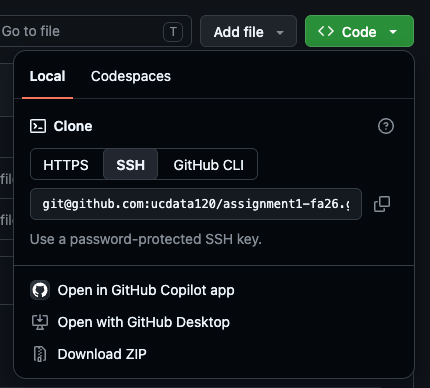Click the ZIP archive file icon

pos(40,354)
